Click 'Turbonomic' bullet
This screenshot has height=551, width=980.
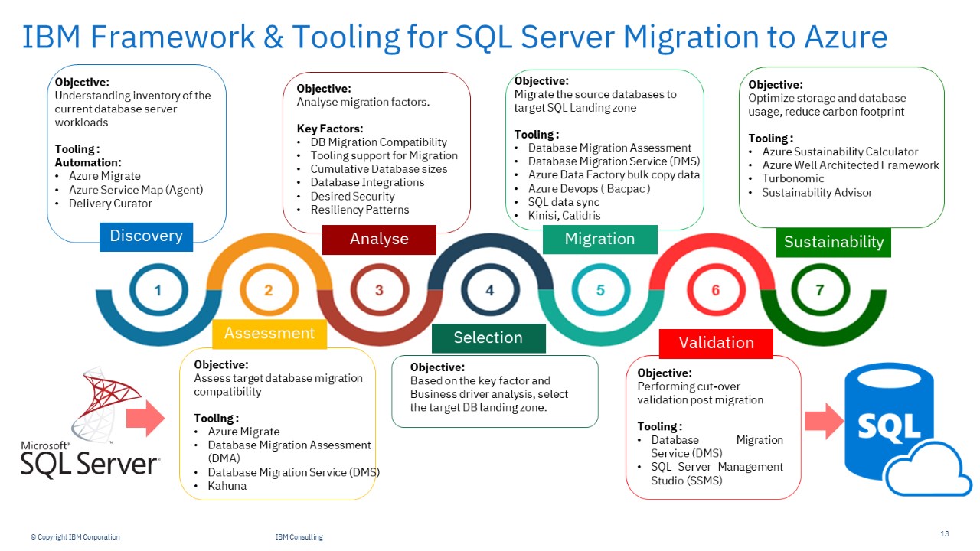coord(793,178)
